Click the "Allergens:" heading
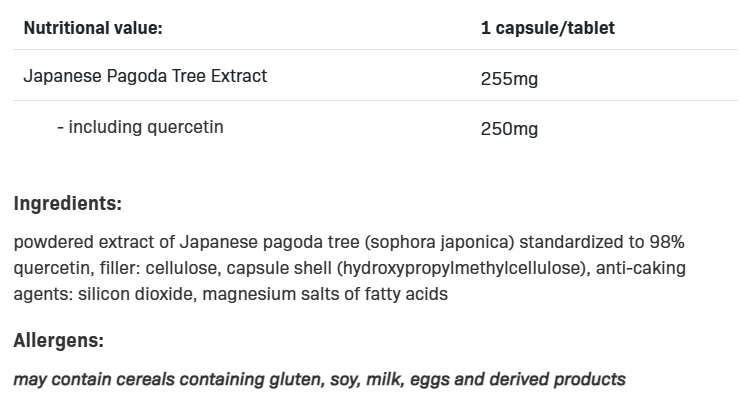Viewport: 741px width, 406px height. tap(58, 341)
